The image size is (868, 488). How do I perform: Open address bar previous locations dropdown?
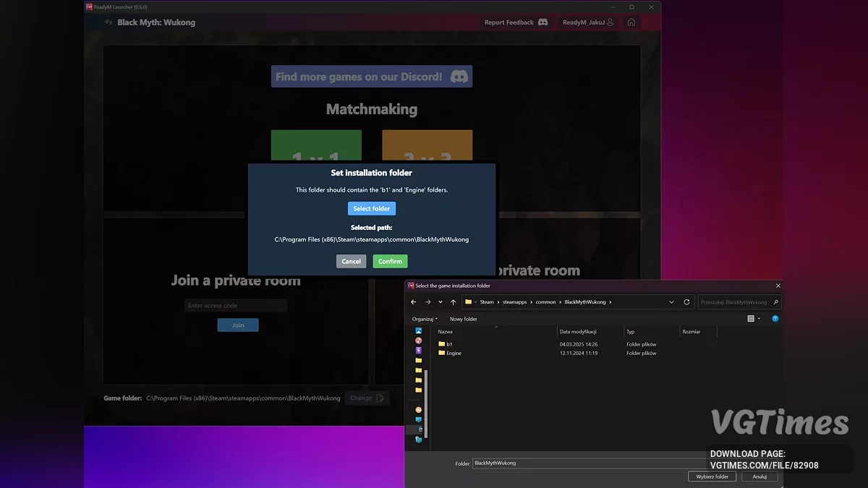pyautogui.click(x=671, y=302)
